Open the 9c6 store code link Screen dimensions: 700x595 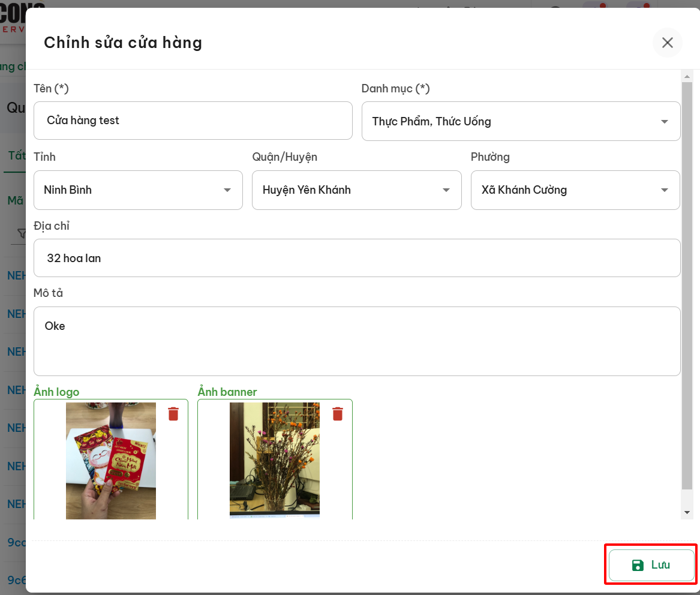(x=16, y=580)
